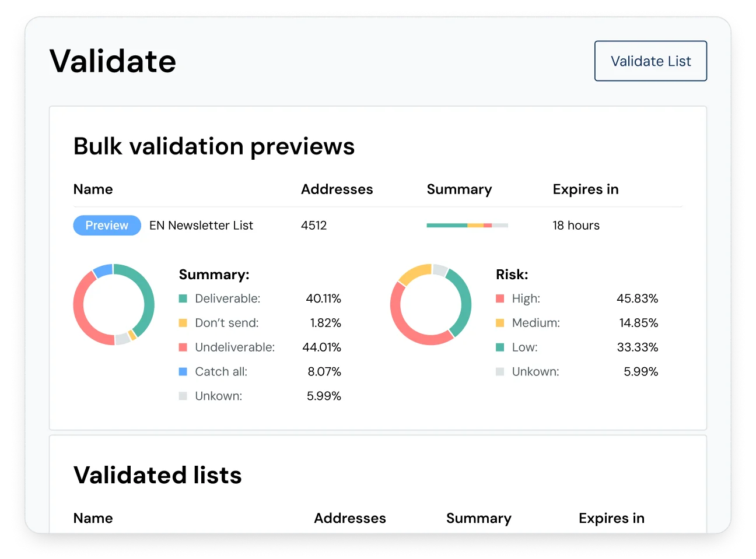Click the Validated lists heading

tap(157, 475)
